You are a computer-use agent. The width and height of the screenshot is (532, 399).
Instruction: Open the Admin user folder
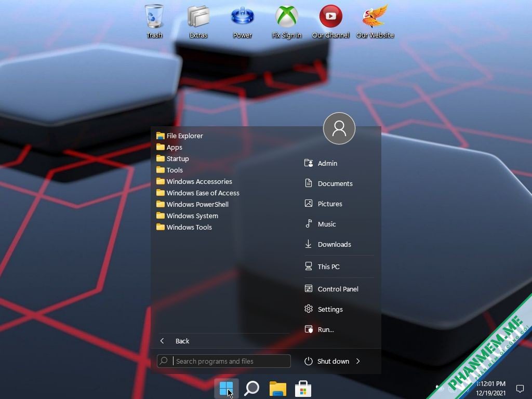pyautogui.click(x=321, y=163)
